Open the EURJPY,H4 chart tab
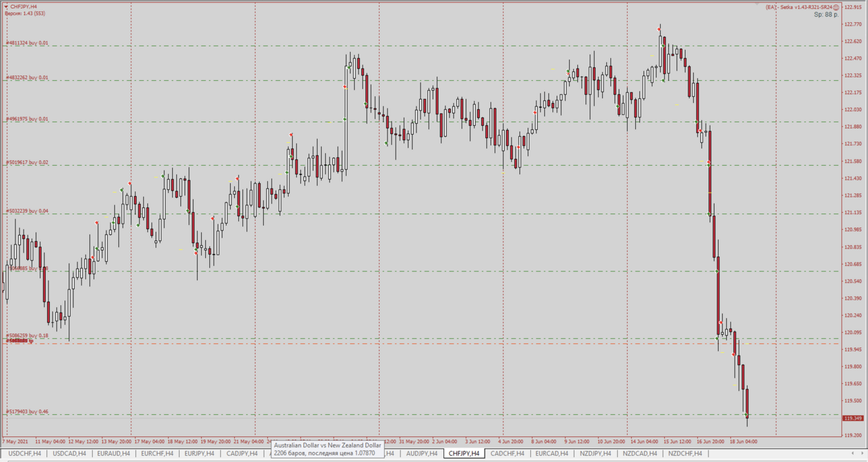The image size is (868, 462). 199,454
